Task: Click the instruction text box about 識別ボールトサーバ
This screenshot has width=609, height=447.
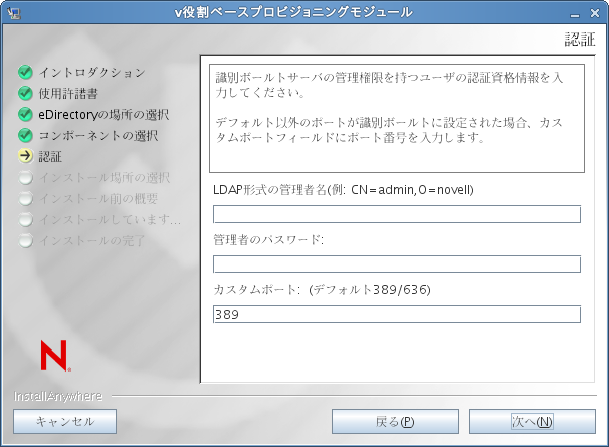Action: click(397, 118)
